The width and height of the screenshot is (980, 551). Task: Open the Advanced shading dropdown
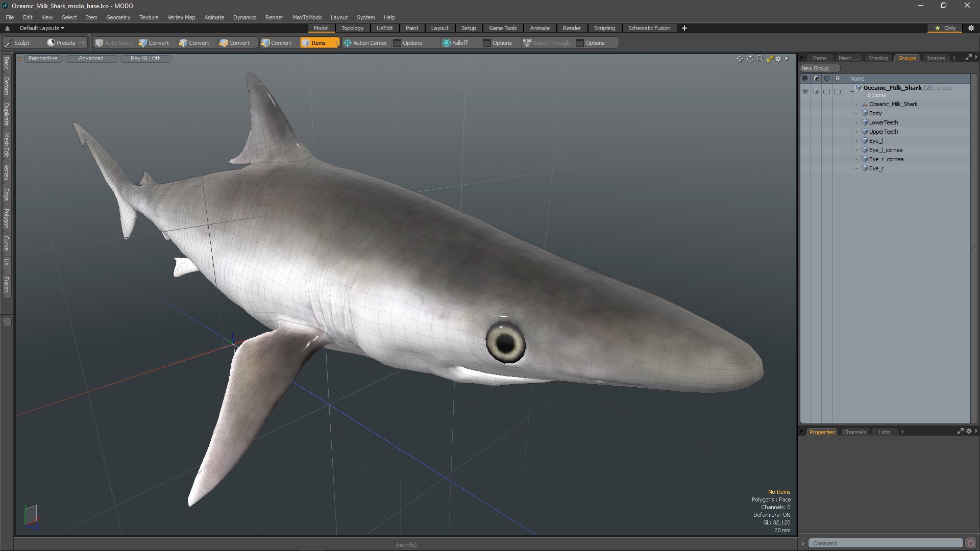(91, 59)
